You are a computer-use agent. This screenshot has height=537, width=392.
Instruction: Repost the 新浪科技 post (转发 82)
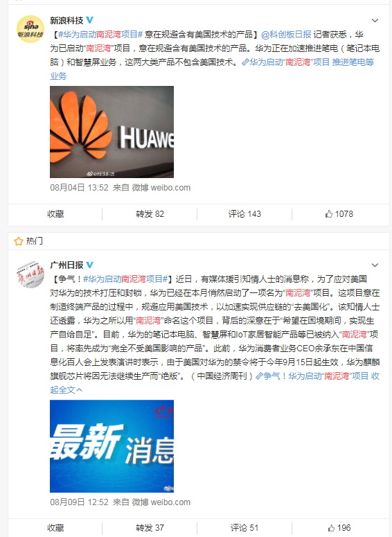pos(150,214)
